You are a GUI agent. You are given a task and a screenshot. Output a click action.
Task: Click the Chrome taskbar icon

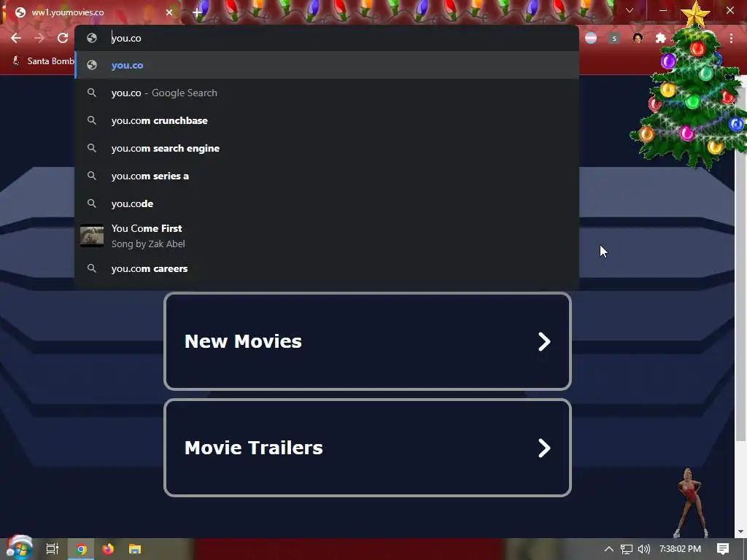82,549
